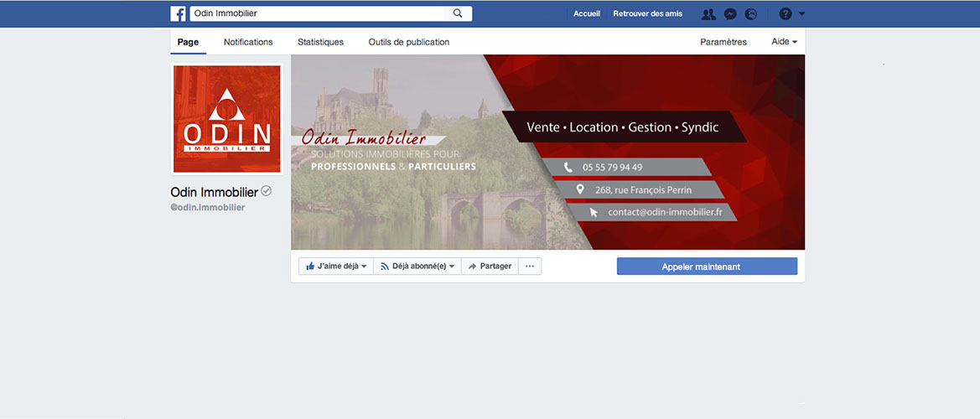Open the Outils de publication tab
This screenshot has height=419, width=980.
(x=409, y=42)
